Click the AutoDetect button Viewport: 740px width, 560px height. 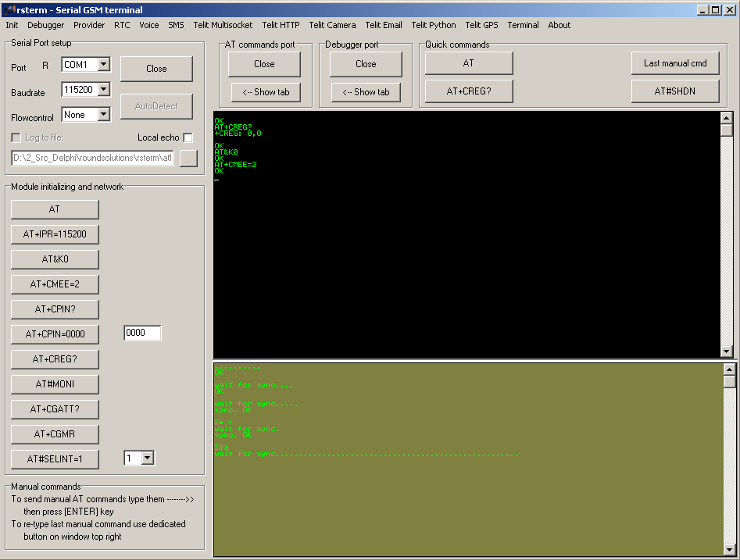click(157, 106)
